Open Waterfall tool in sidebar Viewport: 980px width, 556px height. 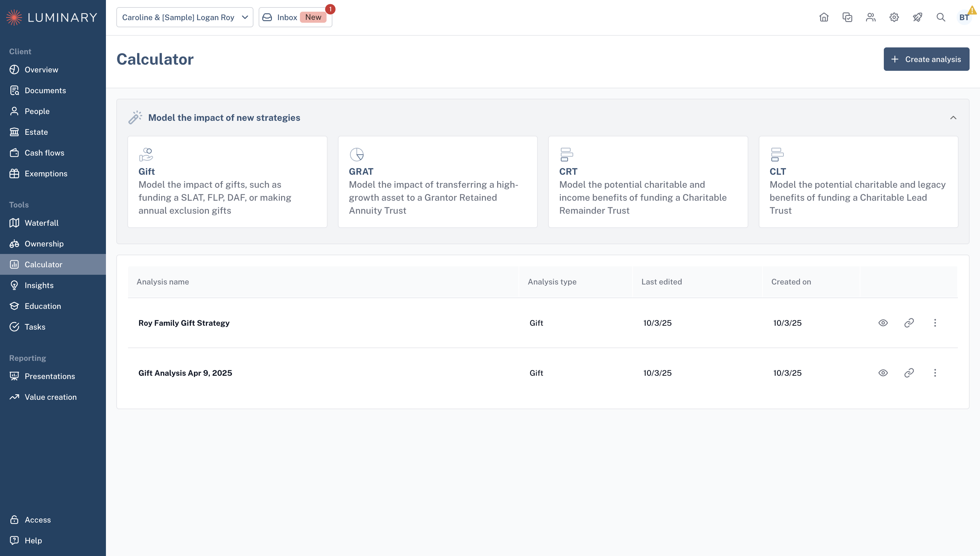53,223
